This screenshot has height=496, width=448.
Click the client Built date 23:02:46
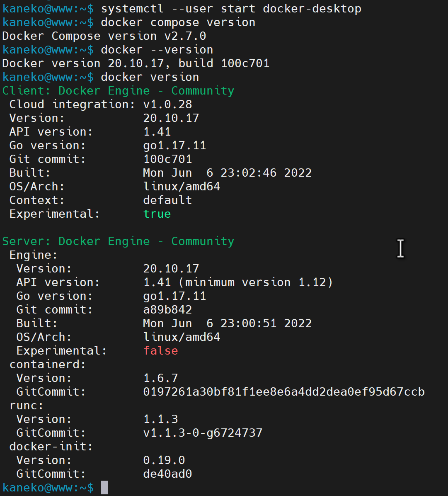[249, 173]
